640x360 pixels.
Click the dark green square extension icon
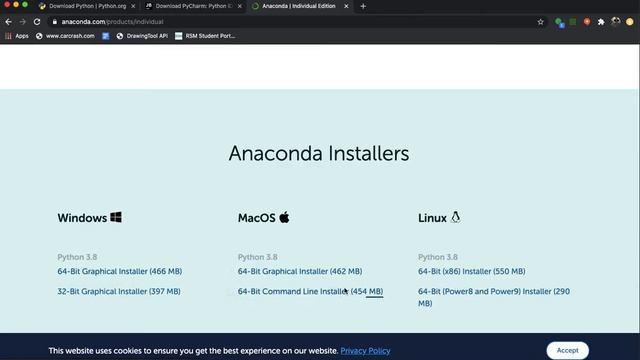click(x=573, y=22)
